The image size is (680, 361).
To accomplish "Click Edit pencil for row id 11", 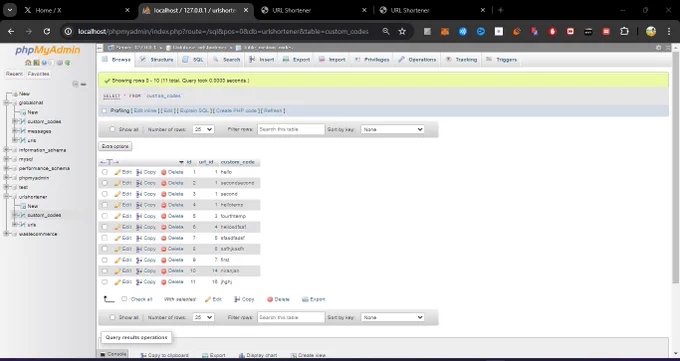I will coord(118,282).
